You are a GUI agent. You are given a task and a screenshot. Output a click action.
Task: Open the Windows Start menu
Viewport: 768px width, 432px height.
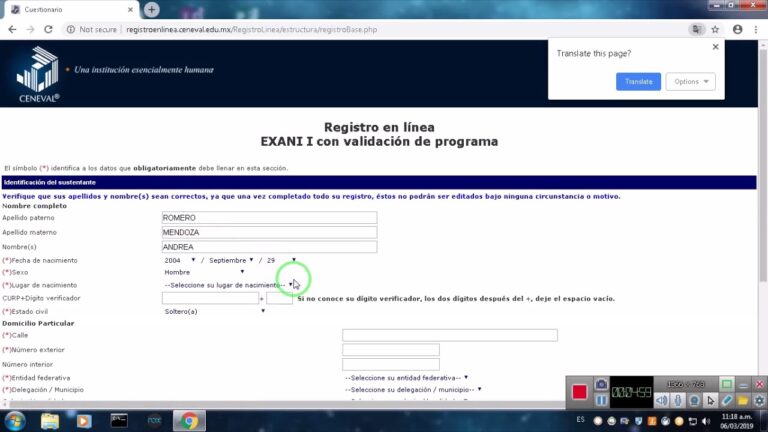click(15, 421)
